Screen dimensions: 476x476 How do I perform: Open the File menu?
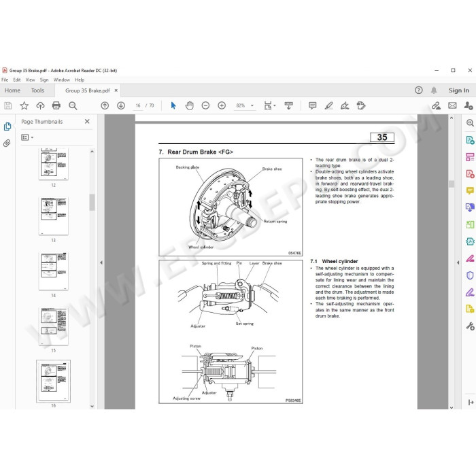tap(5, 80)
